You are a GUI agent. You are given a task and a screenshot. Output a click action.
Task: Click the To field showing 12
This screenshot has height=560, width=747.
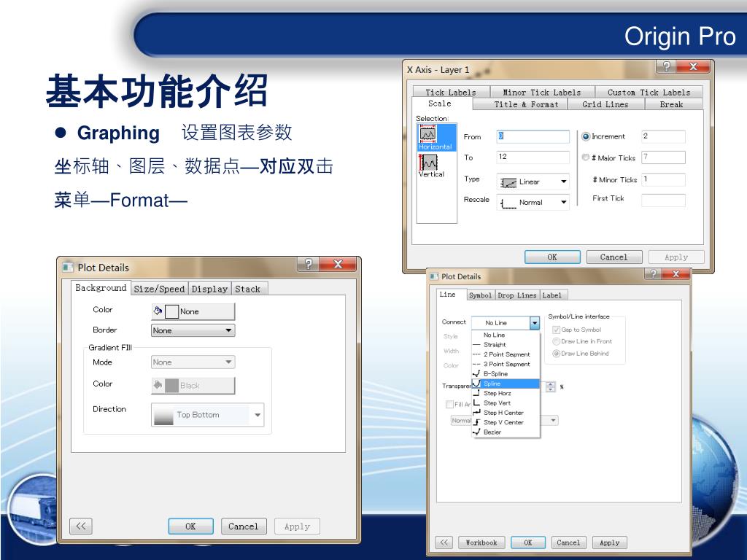[533, 157]
